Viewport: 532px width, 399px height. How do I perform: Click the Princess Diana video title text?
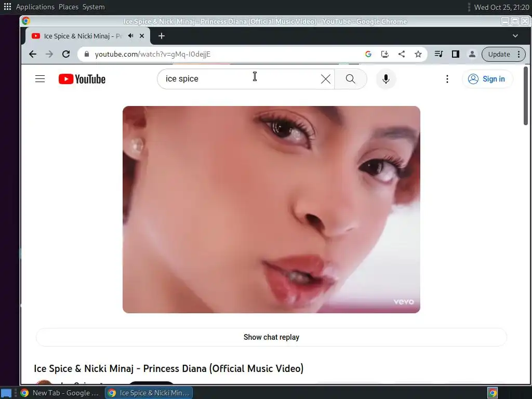[169, 368]
